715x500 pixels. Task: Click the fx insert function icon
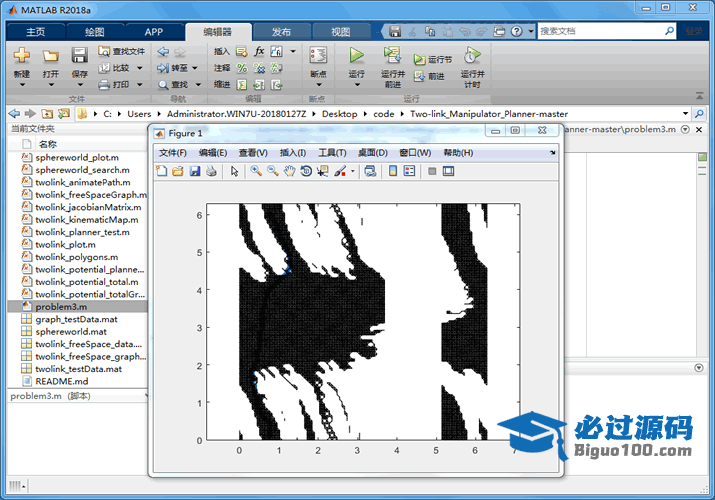coord(259,51)
